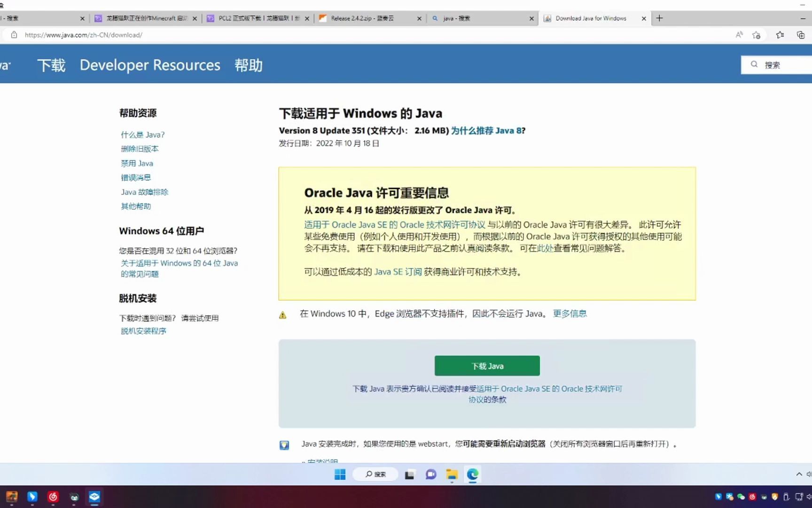Click the yellow warning triangle icon
The image size is (812, 508).
(282, 315)
